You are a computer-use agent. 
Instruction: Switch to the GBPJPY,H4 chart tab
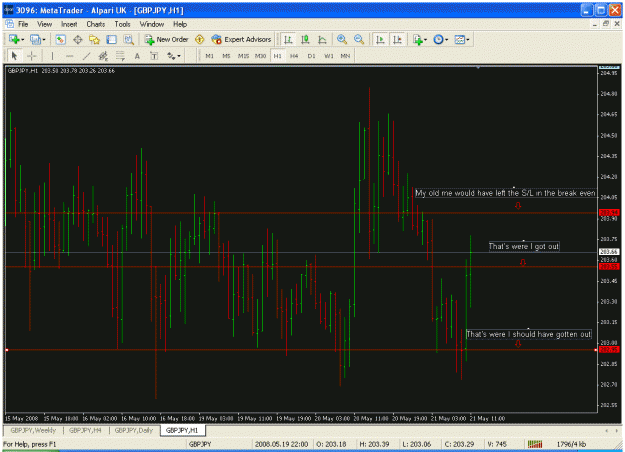(x=85, y=430)
